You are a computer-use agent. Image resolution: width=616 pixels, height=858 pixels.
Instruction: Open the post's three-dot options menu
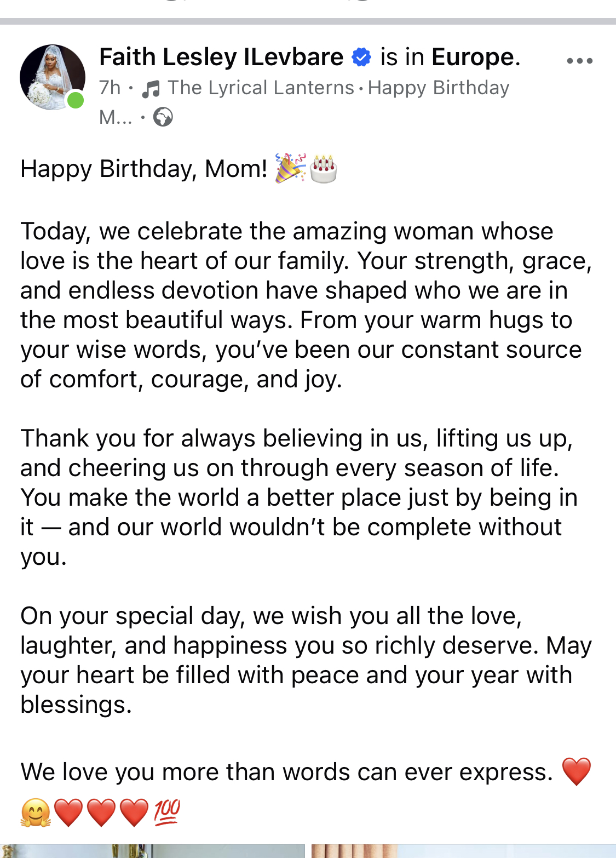(580, 61)
